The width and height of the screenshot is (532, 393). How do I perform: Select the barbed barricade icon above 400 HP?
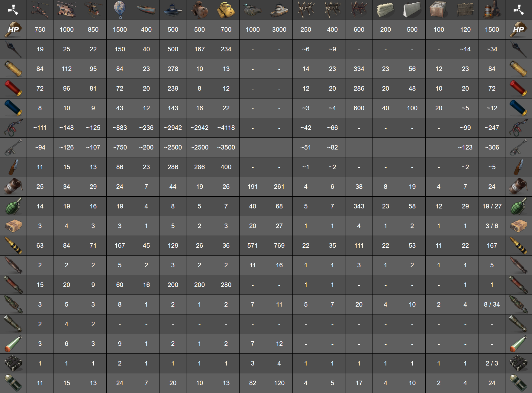(x=332, y=10)
